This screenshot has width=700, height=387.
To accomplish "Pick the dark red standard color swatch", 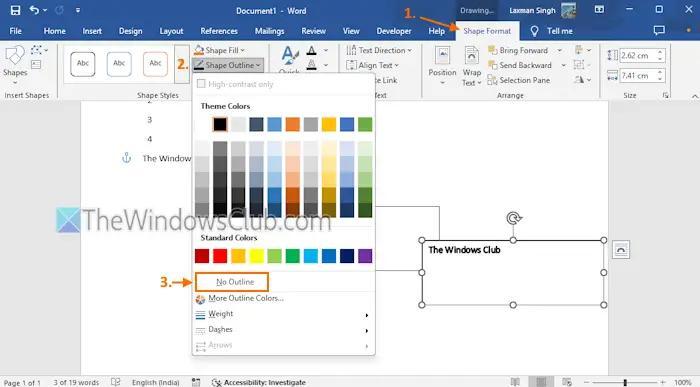I will pyautogui.click(x=202, y=256).
